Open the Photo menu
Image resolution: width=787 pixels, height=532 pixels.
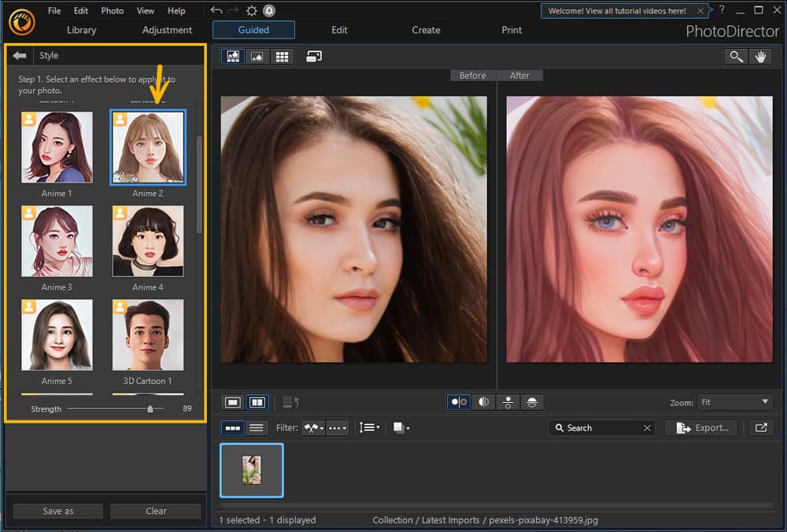click(x=112, y=10)
